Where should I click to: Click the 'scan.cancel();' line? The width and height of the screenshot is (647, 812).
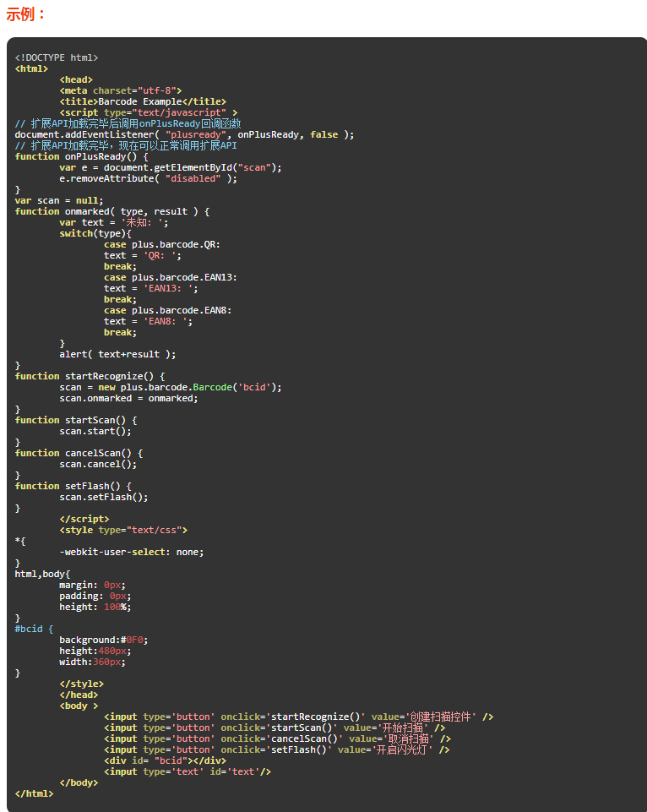tap(98, 464)
